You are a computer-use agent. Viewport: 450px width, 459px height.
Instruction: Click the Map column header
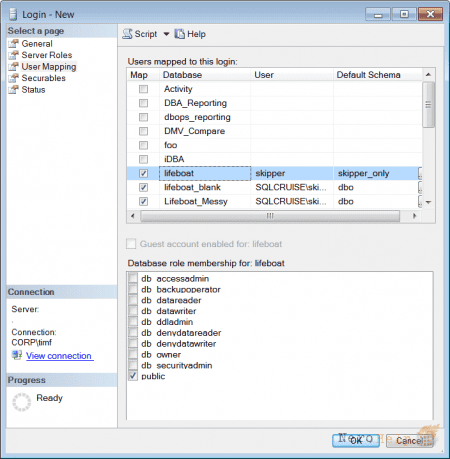[143, 75]
